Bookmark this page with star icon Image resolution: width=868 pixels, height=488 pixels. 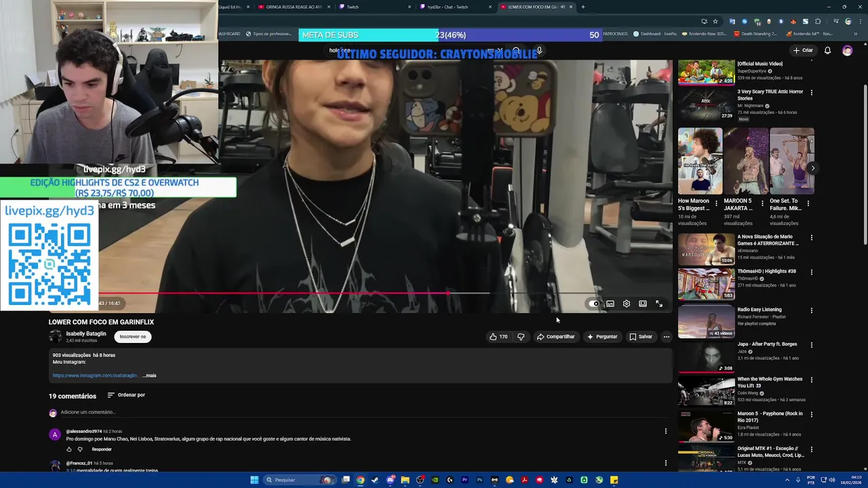715,21
